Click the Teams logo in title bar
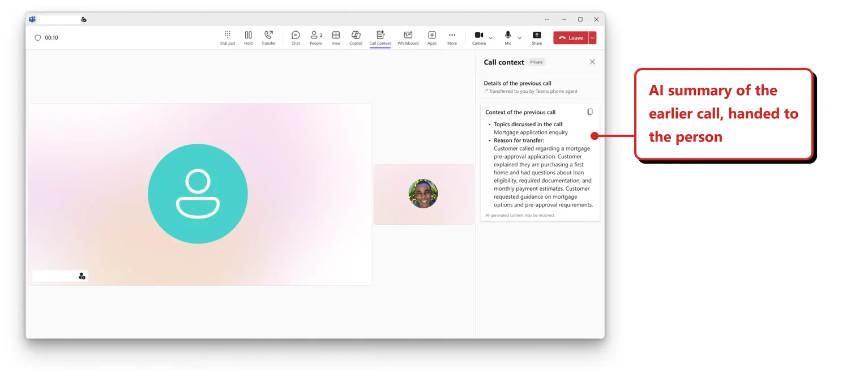 (x=32, y=19)
